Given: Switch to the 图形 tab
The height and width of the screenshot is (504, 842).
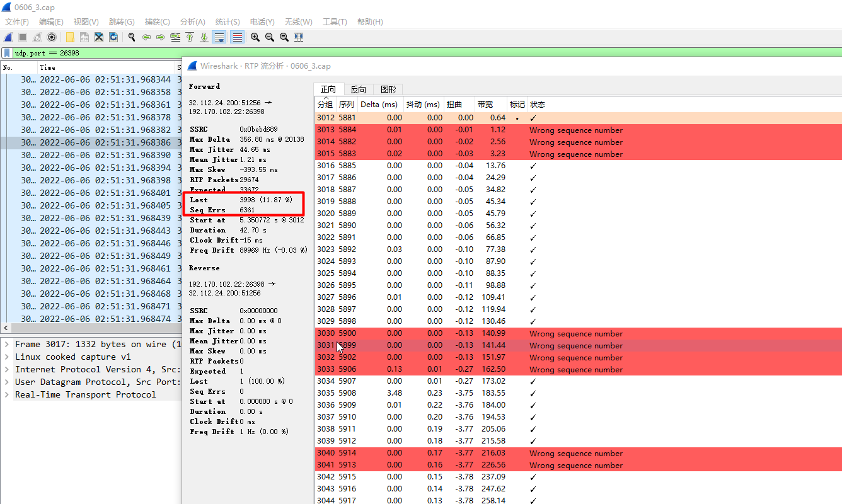Looking at the screenshot, I should coord(388,89).
